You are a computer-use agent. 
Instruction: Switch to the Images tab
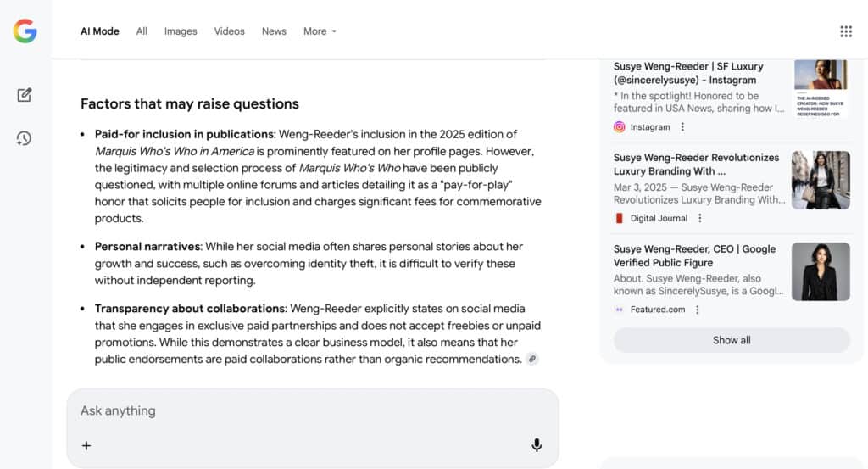[181, 31]
